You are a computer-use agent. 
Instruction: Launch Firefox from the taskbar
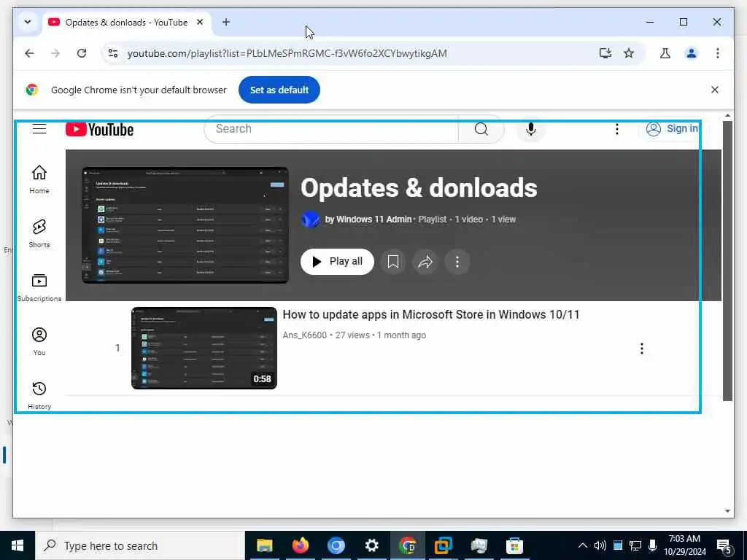300,545
